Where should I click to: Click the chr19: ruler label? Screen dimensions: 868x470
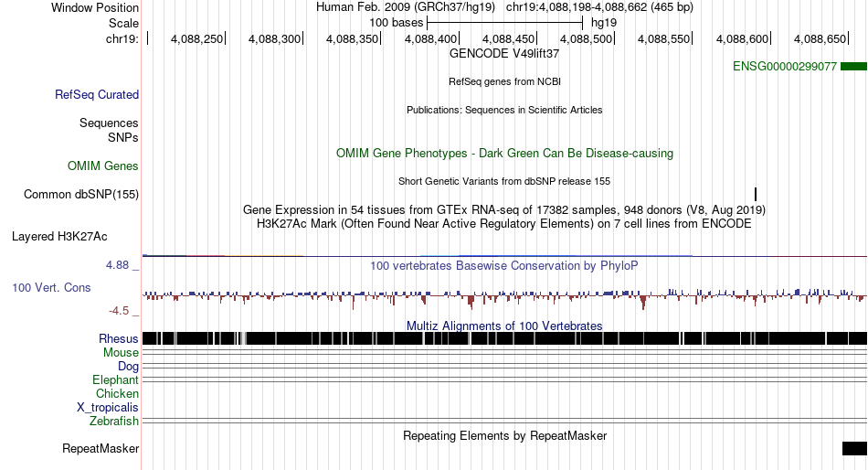pos(122,38)
